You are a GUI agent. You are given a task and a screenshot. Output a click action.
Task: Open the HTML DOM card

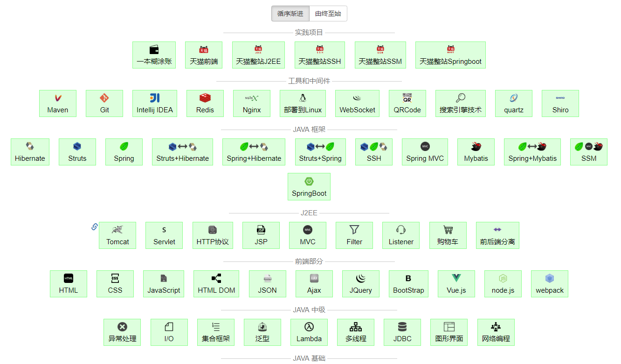216,284
